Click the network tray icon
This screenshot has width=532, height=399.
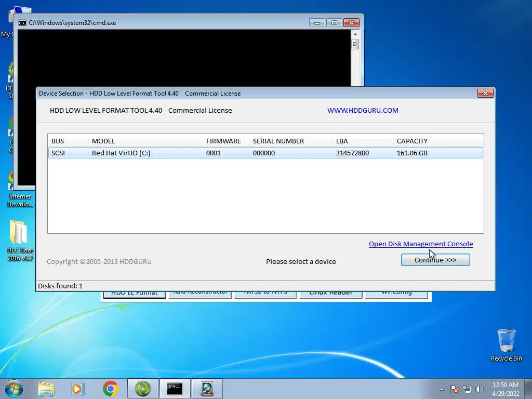(x=467, y=389)
